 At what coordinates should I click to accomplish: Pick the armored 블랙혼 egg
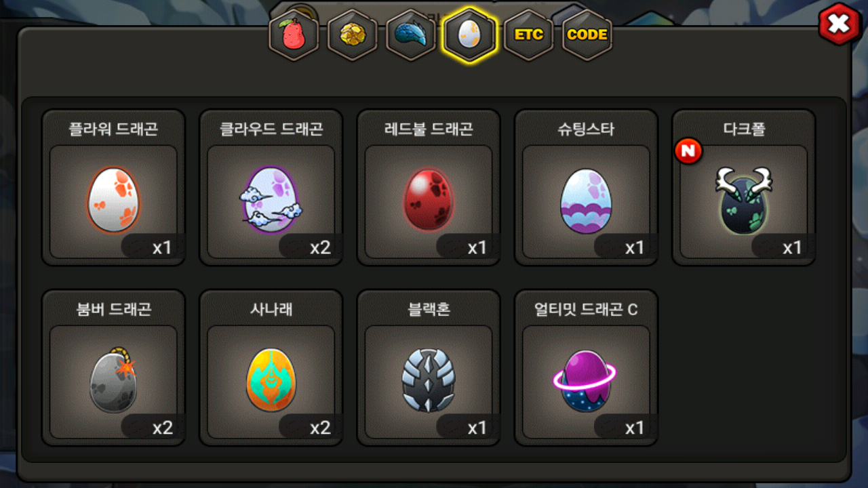429,381
